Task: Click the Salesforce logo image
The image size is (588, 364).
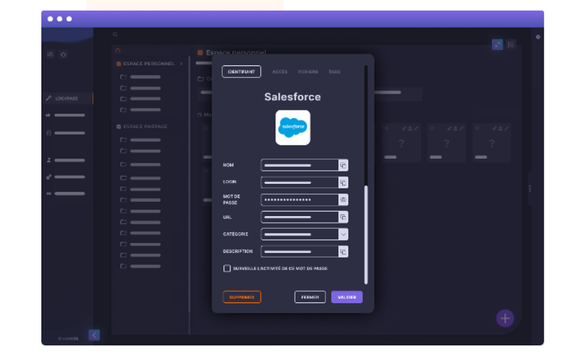Action: click(293, 128)
